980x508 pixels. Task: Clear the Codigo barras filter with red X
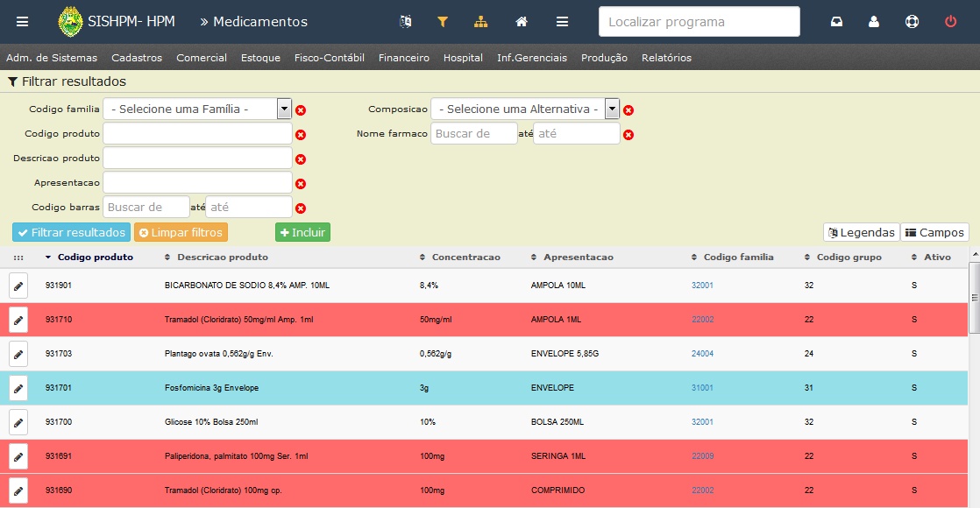(x=301, y=208)
